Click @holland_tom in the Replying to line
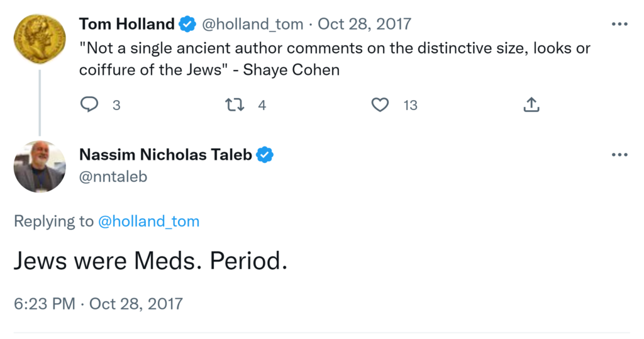Screen dimensions: 644x339 pos(149,221)
